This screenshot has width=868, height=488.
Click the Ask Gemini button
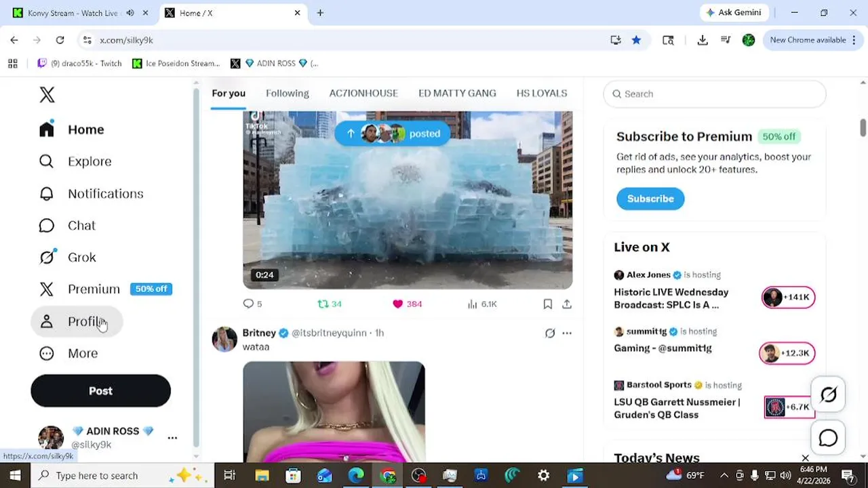click(x=734, y=13)
